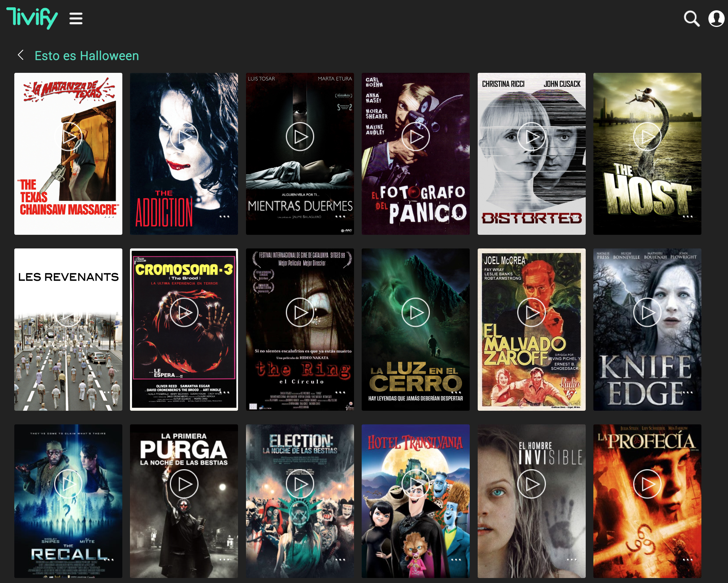
Task: Open more options on Election poster
Action: pos(340,560)
